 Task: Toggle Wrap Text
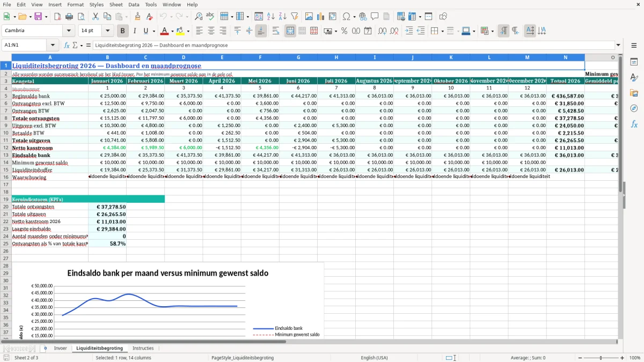(276, 31)
